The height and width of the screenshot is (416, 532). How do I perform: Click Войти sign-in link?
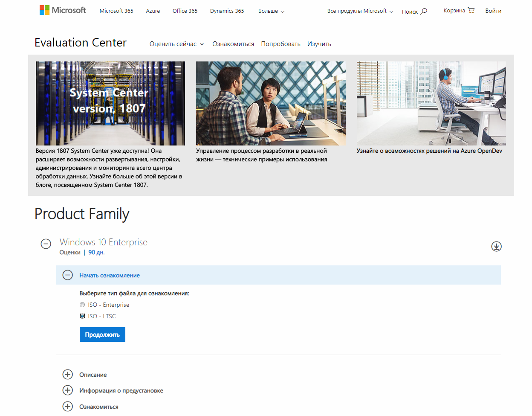coord(493,11)
